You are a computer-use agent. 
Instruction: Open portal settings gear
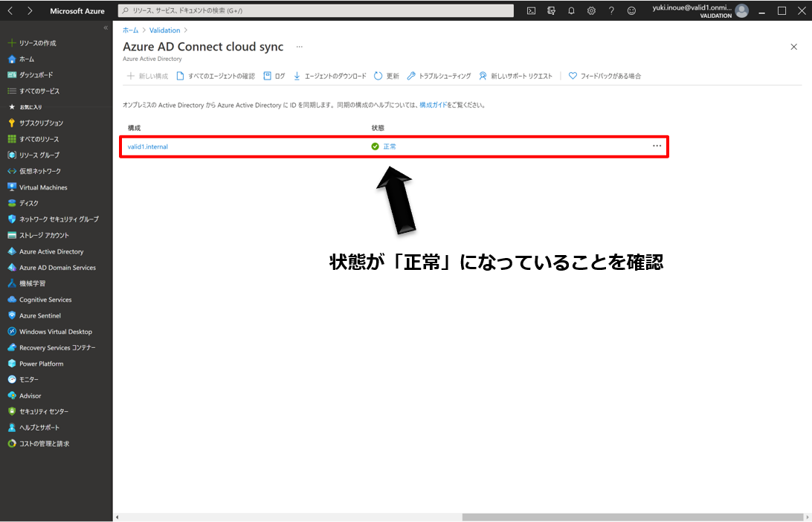pos(591,10)
